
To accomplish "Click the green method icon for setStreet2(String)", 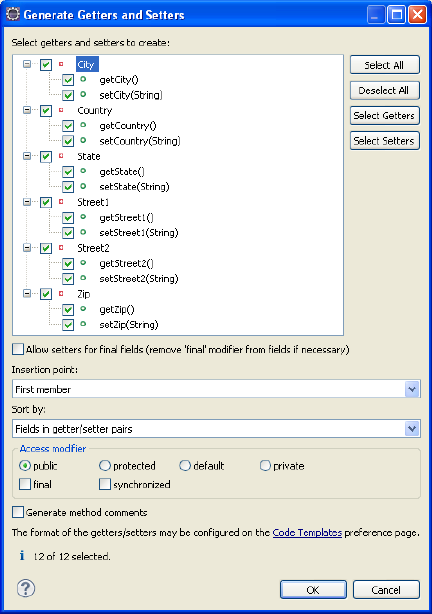I will click(x=83, y=278).
